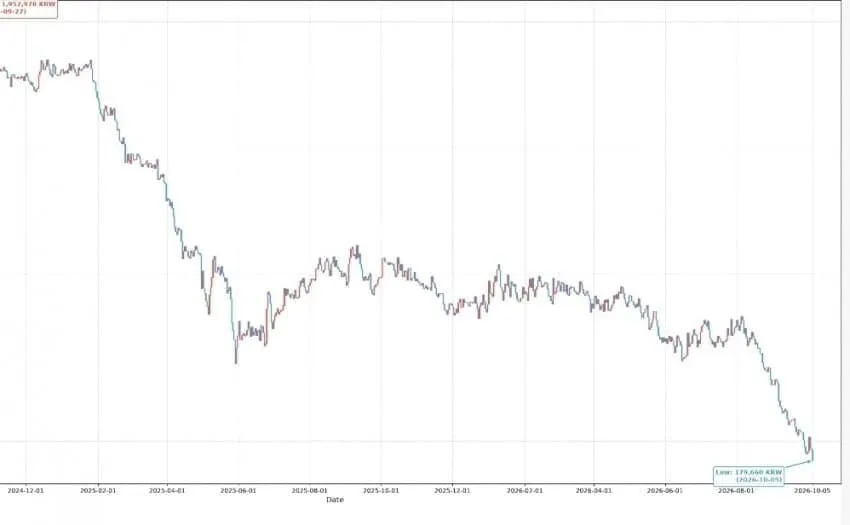
Task: Click the high-price KRW annotation box
Action: (x=28, y=8)
